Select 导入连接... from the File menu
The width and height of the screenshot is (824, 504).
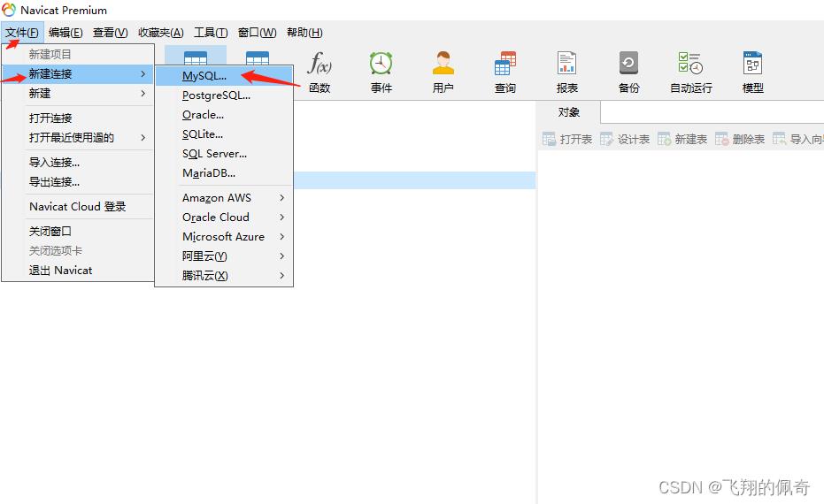[55, 163]
